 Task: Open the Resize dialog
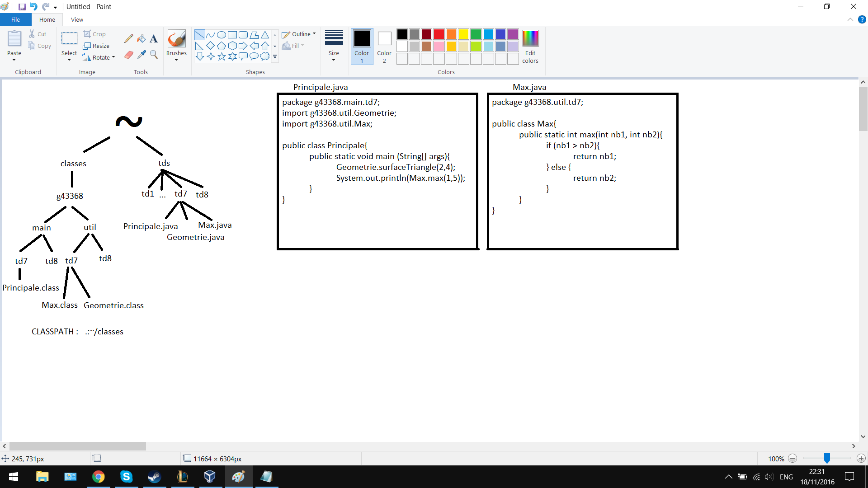96,46
